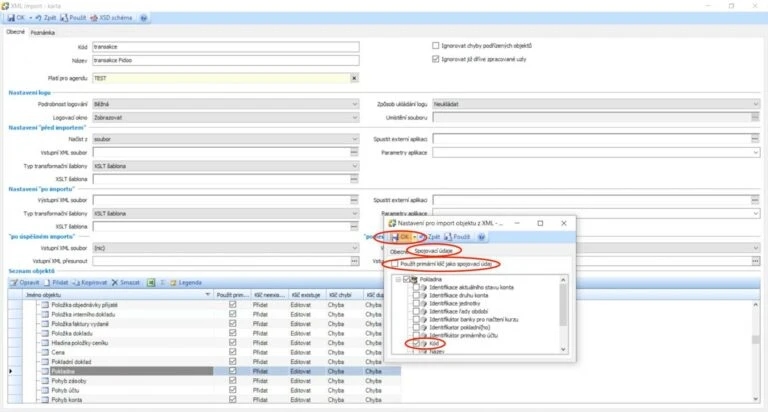Image resolution: width=768 pixels, height=412 pixels.
Task: Toggle Použít primární klíč jako spojovací údaj
Action: (x=395, y=264)
